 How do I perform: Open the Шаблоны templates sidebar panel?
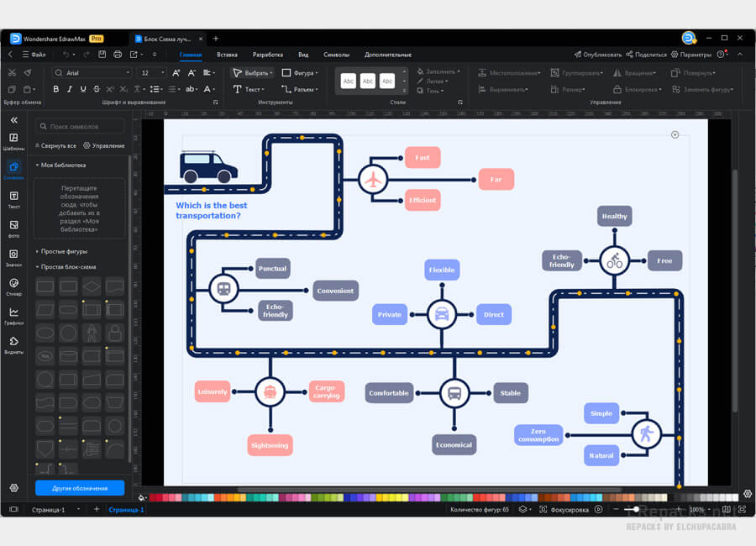pyautogui.click(x=13, y=141)
